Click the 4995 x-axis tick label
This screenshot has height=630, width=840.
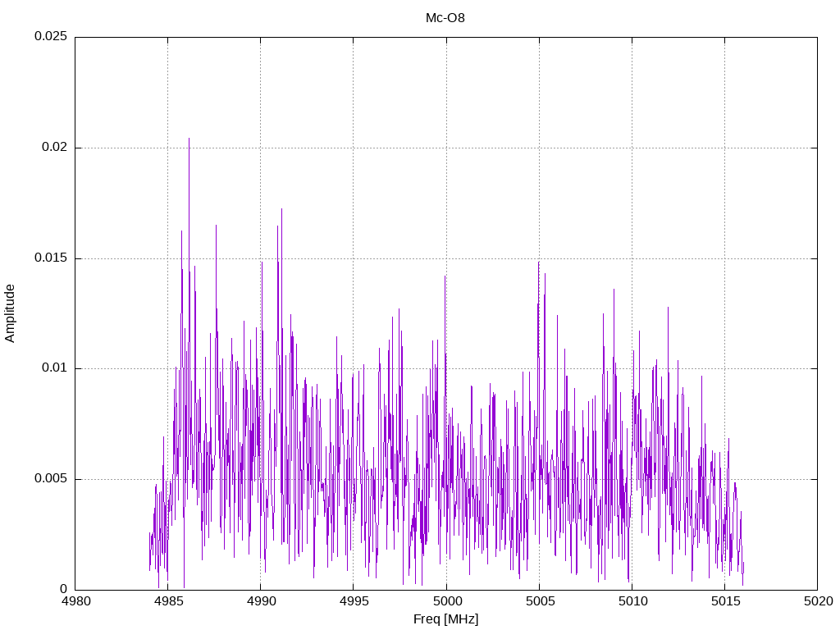click(x=354, y=601)
